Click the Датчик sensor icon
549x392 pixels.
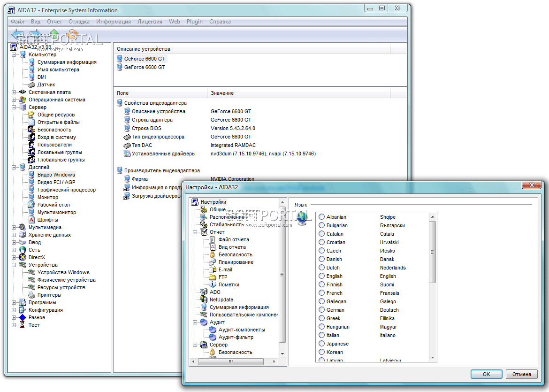(x=31, y=85)
